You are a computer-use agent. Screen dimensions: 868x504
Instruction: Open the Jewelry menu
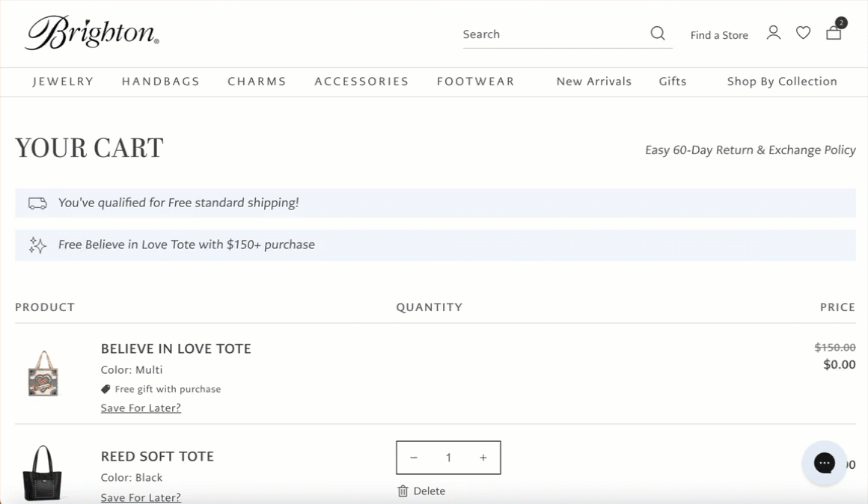[x=63, y=82]
